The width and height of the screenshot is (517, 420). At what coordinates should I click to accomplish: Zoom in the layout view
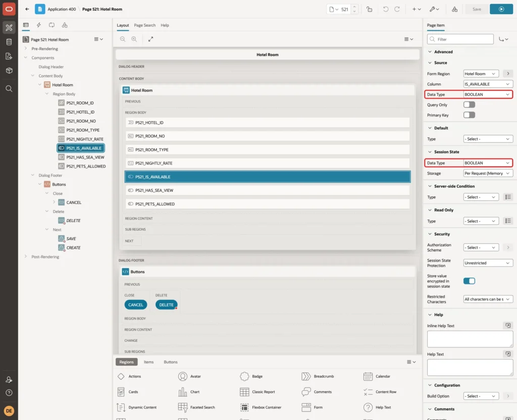point(134,39)
